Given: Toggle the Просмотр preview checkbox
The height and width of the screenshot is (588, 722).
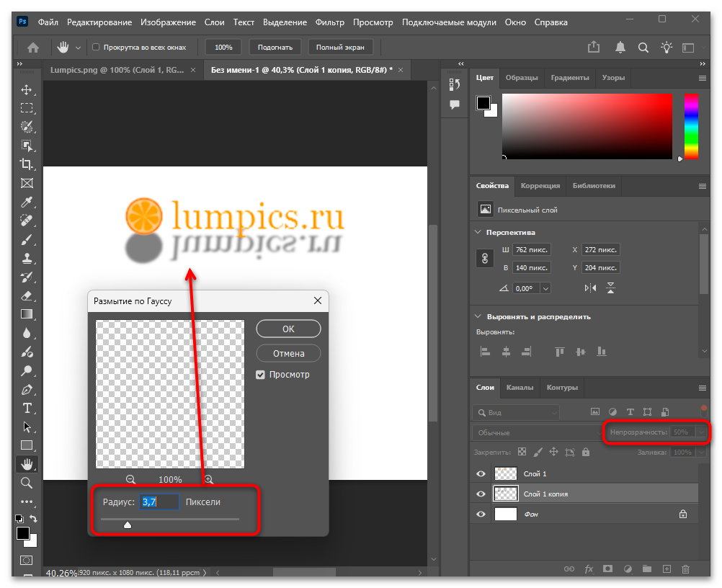Looking at the screenshot, I should click(260, 375).
